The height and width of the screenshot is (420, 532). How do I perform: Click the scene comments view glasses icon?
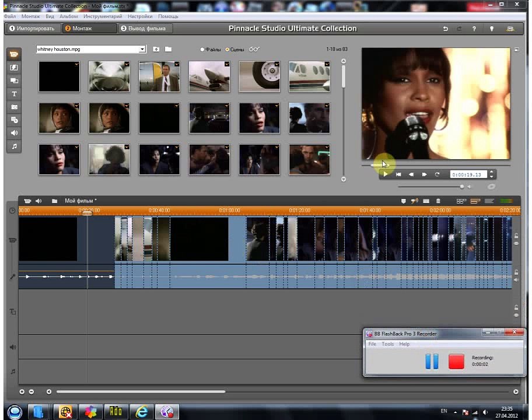254,49
